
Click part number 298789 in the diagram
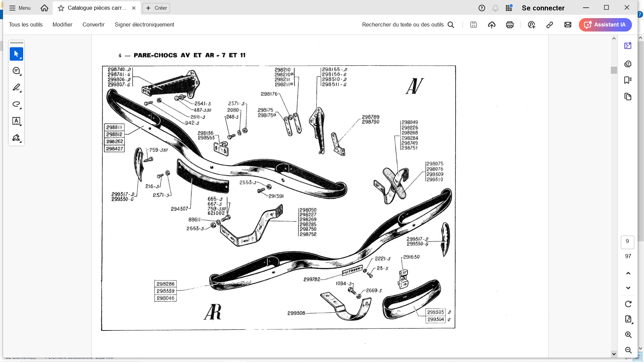point(371,117)
